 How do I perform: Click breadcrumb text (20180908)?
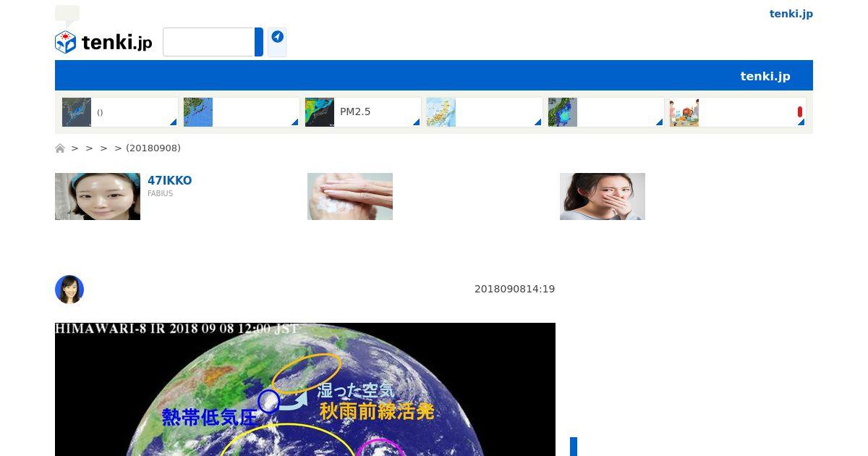(153, 148)
